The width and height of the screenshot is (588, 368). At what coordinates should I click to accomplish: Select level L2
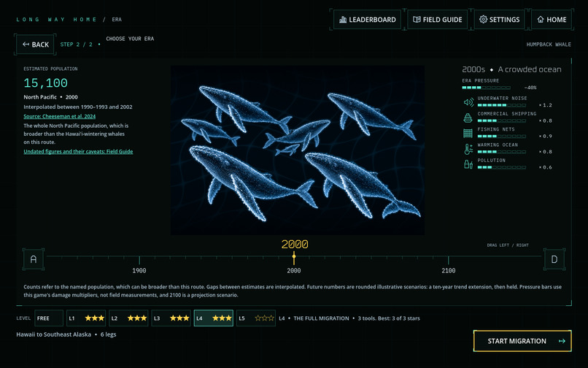click(128, 318)
